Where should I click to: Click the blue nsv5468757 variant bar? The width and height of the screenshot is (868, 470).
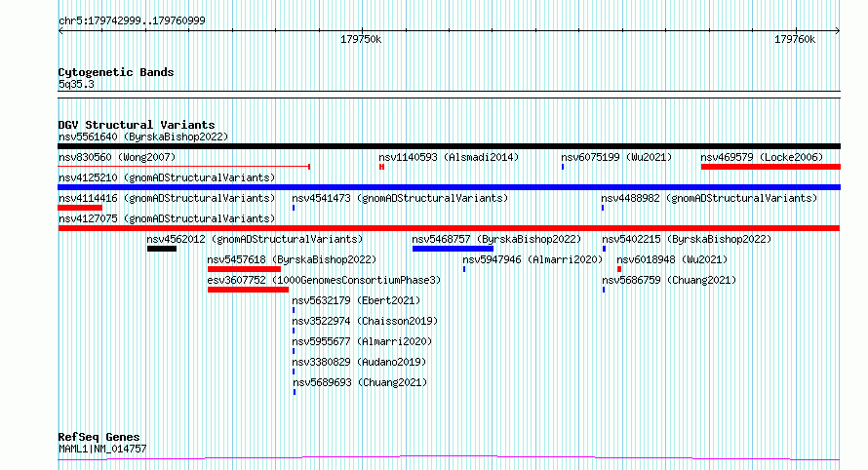[453, 249]
